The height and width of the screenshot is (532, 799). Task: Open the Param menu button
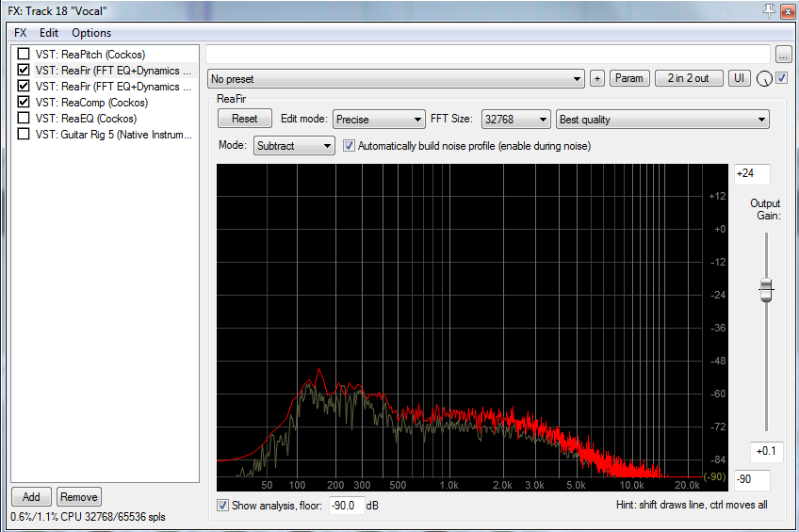coord(629,78)
